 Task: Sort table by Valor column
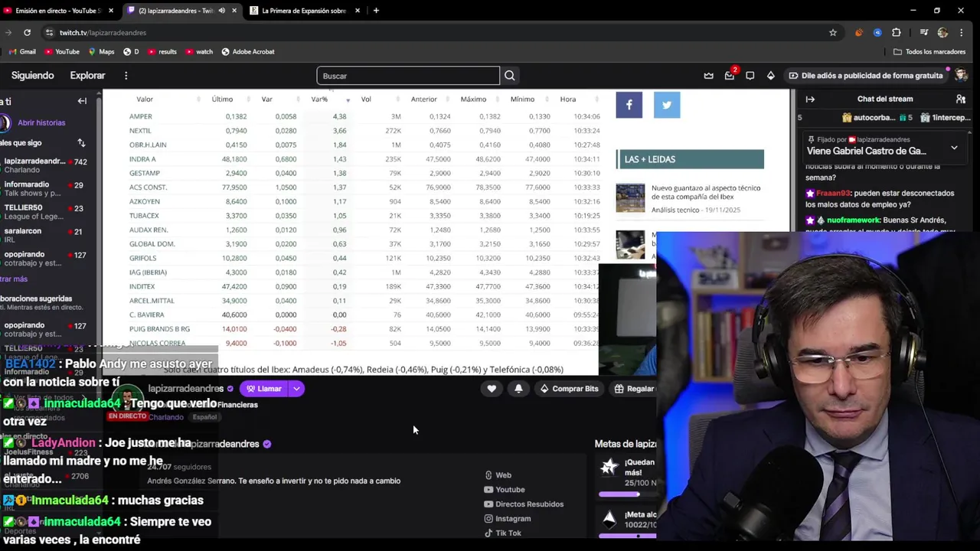(x=145, y=99)
